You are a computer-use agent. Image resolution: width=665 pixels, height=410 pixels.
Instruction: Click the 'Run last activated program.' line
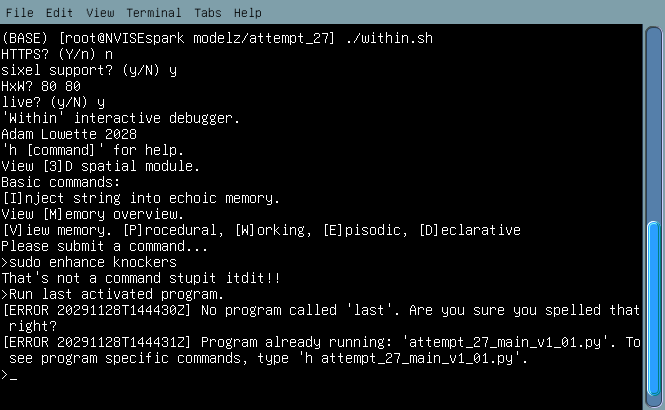click(115, 294)
